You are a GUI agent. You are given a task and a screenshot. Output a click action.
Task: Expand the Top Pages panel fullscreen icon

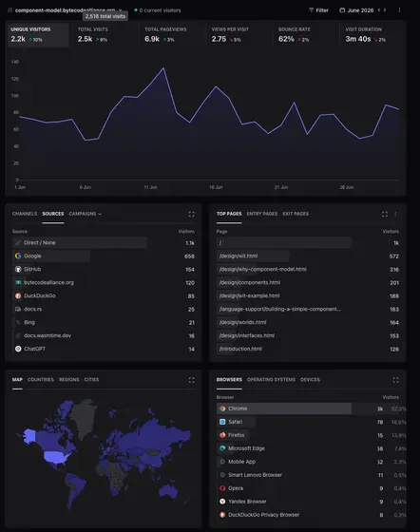pyautogui.click(x=385, y=214)
